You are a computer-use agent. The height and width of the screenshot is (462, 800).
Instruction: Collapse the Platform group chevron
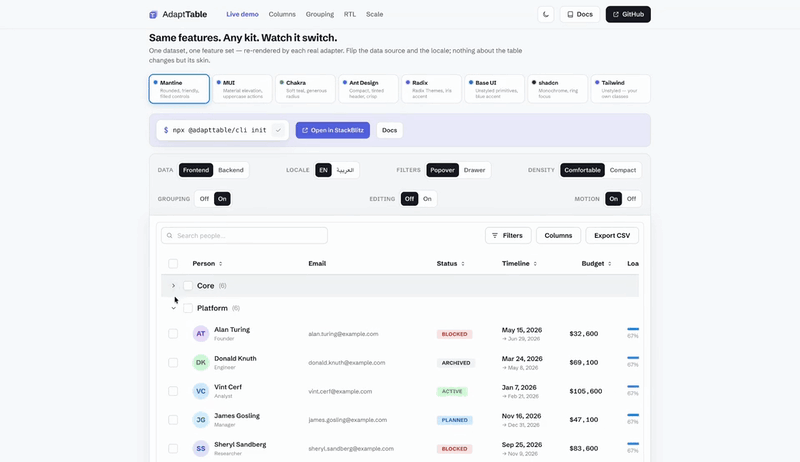173,308
